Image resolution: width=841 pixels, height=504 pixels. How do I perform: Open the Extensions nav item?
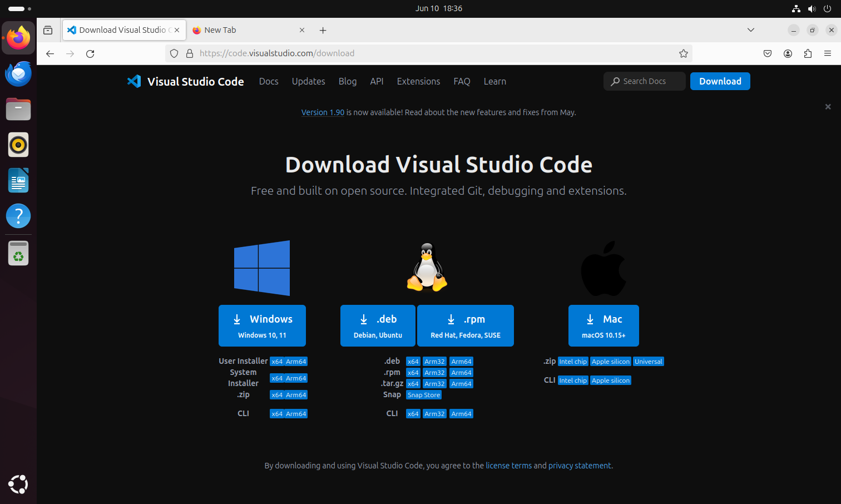pos(418,81)
